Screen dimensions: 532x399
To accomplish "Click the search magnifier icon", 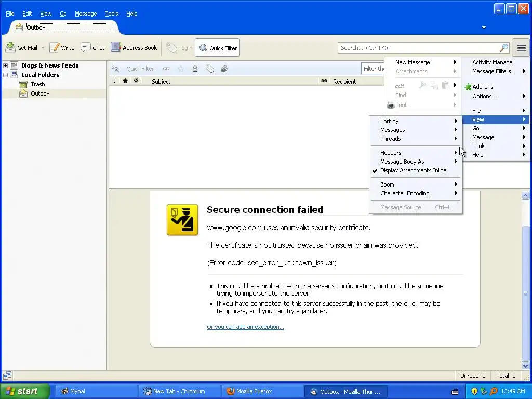I will pyautogui.click(x=504, y=48).
